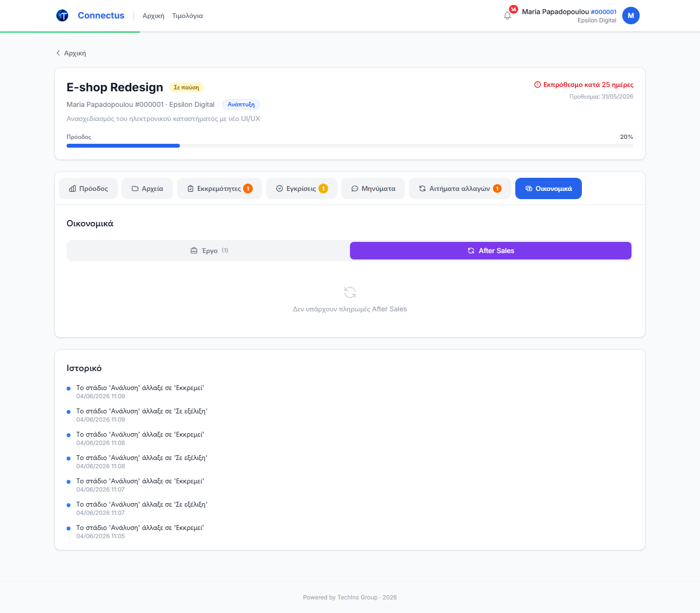Viewport: 700px width, 613px height.
Task: Open the Αιτήματα αλλαγών tab
Action: point(460,188)
